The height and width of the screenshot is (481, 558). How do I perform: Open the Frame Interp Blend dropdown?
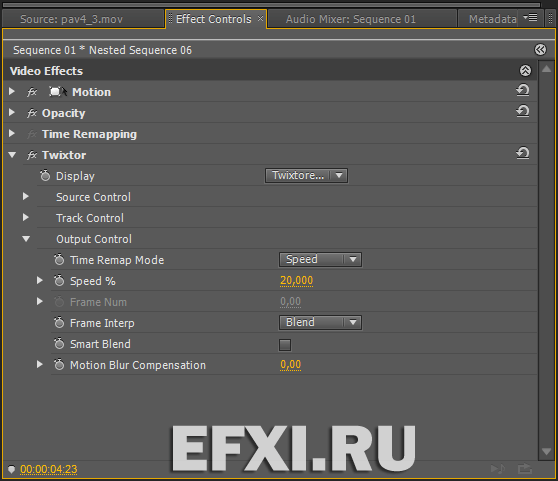pos(320,323)
